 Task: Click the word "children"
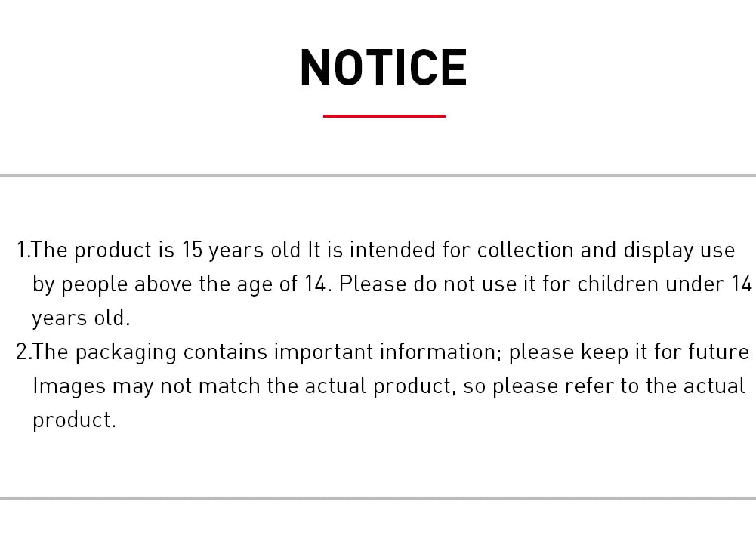tap(618, 284)
